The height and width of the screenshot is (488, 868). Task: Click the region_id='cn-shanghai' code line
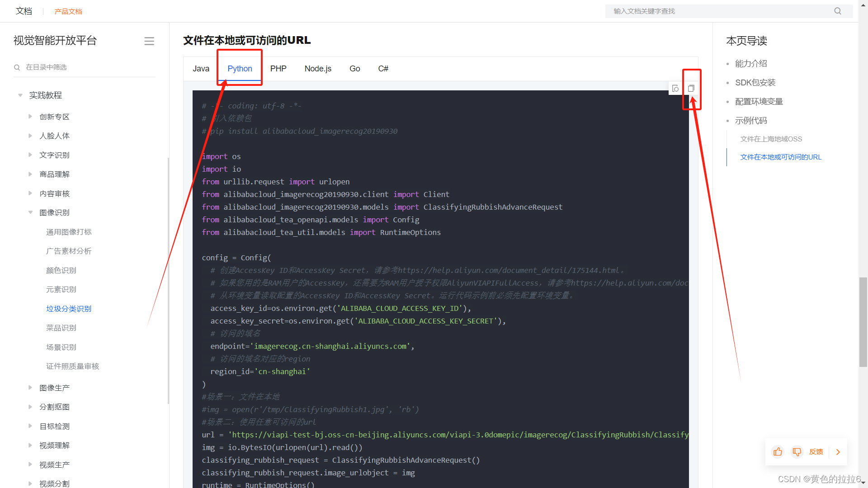pos(260,371)
